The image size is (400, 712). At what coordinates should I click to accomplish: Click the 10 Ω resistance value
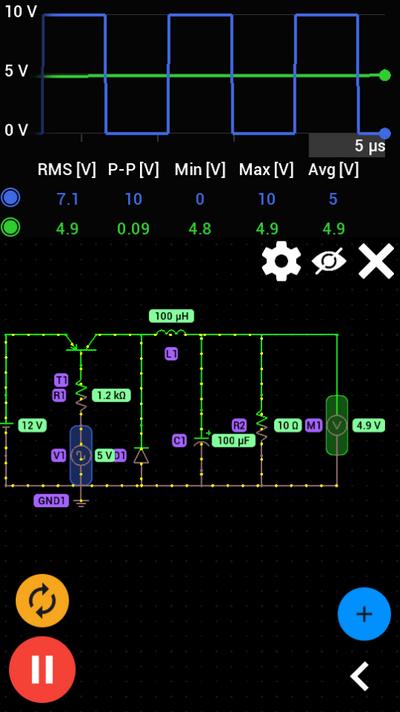288,425
